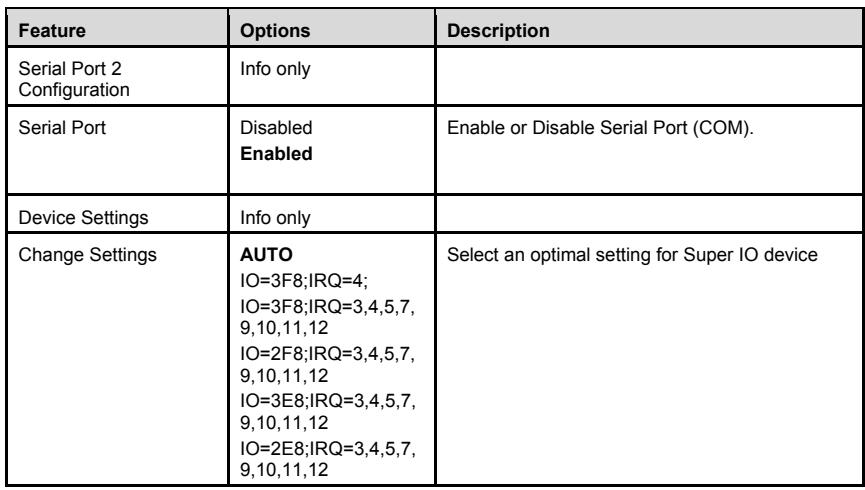Click Select an optimal setting description text

[x=632, y=255]
